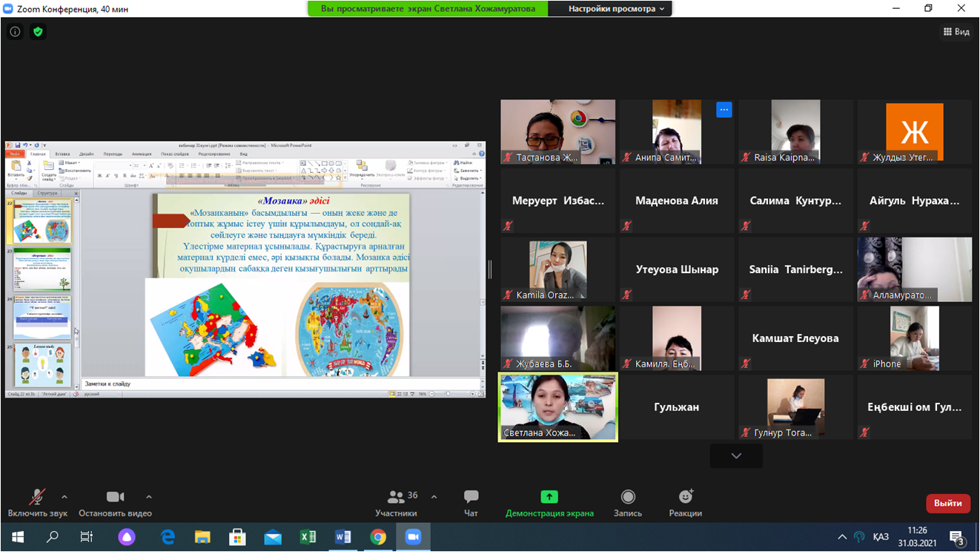
Task: Click Выйти to leave the meeting
Action: tap(947, 503)
